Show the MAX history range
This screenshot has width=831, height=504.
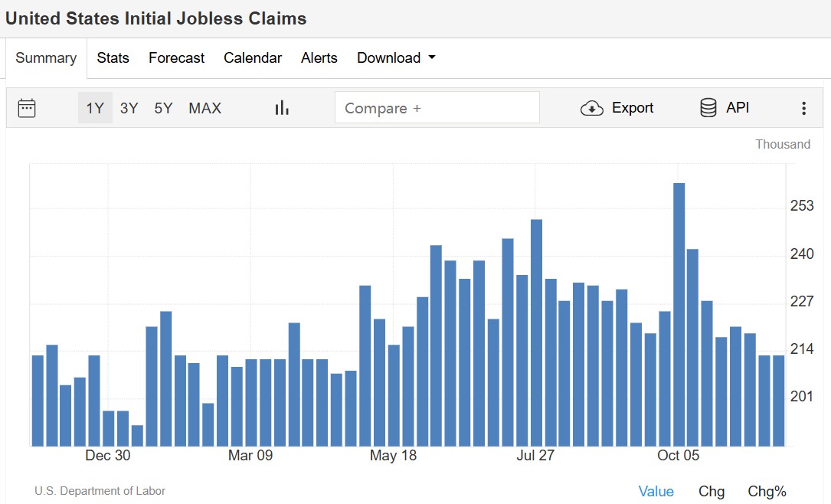(x=204, y=108)
